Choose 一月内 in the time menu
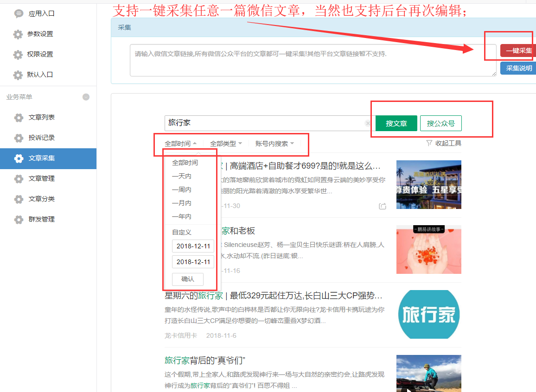Viewport: 536px width, 392px height. [182, 203]
